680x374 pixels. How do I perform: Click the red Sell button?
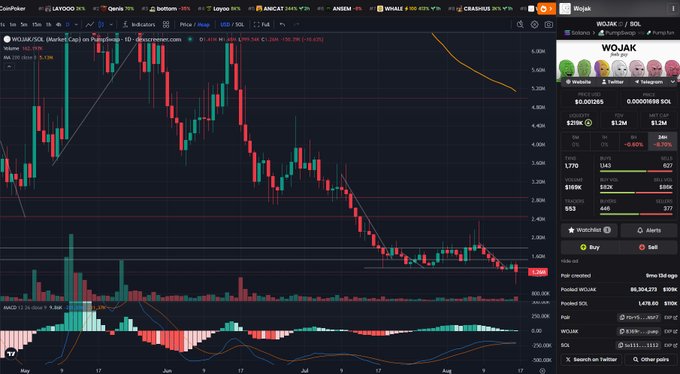click(x=649, y=247)
